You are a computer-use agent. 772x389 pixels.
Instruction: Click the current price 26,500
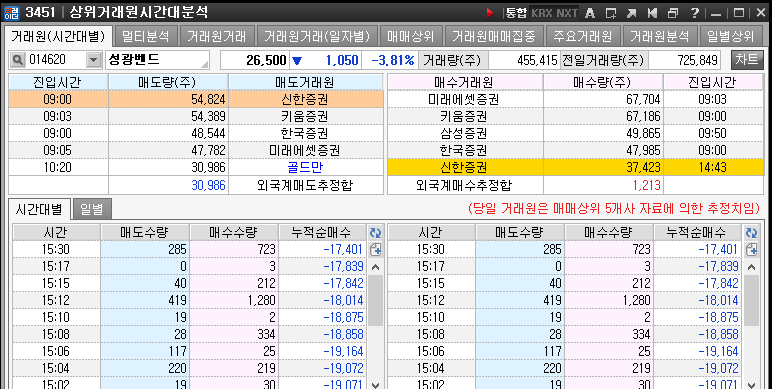tap(266, 60)
